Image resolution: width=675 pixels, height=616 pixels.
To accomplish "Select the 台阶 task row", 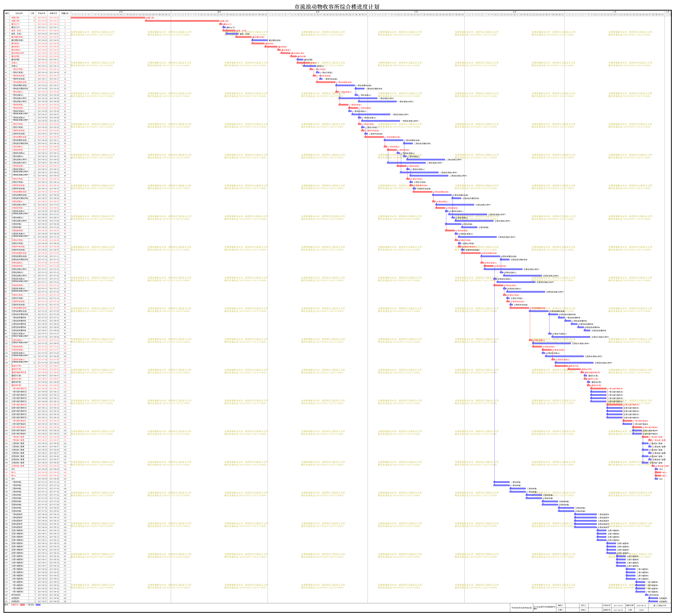I will point(37,479).
